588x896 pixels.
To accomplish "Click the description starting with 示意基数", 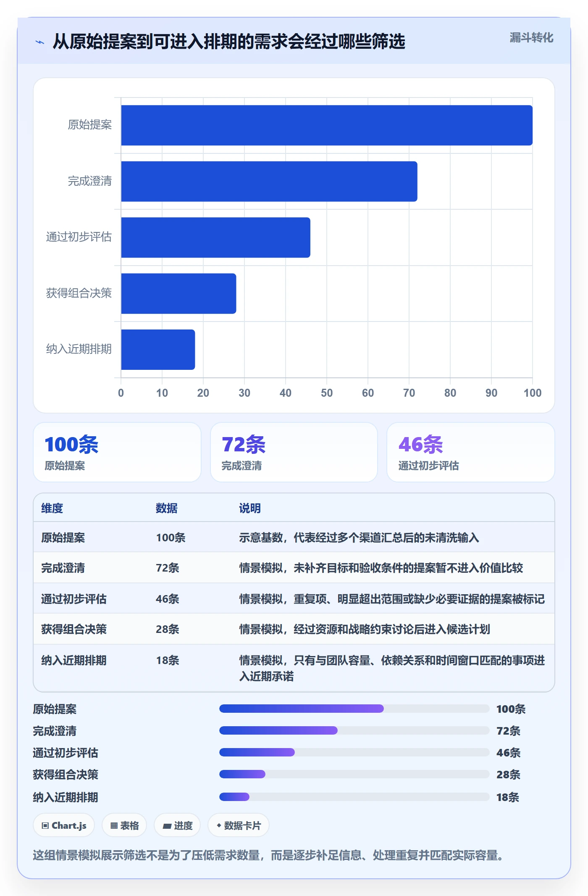I will (359, 538).
